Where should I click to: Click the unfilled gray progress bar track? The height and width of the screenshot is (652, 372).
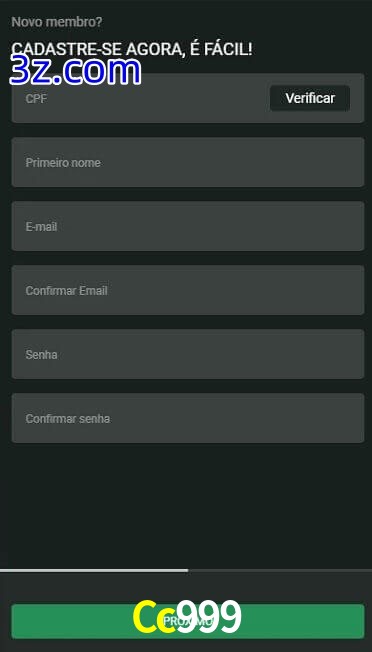tap(280, 570)
